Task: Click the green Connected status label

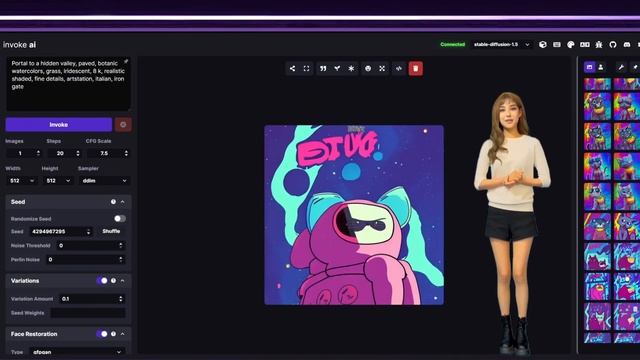Action: pos(453,44)
